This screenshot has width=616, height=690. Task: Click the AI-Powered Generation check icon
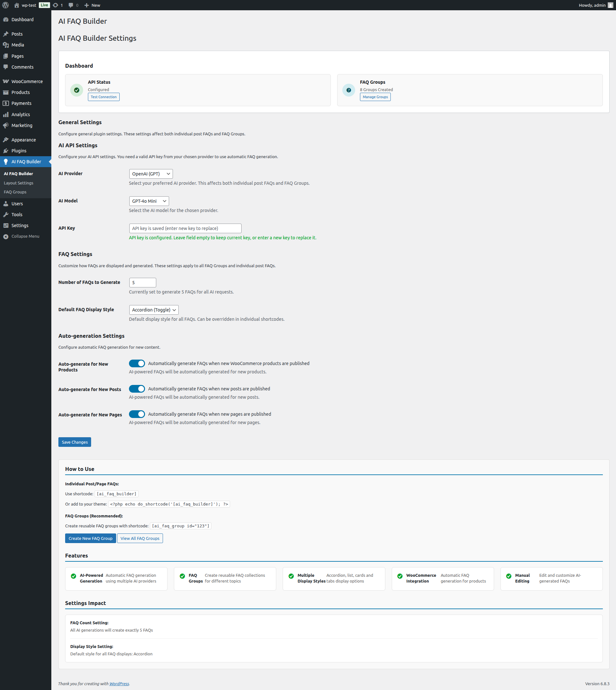tap(73, 576)
